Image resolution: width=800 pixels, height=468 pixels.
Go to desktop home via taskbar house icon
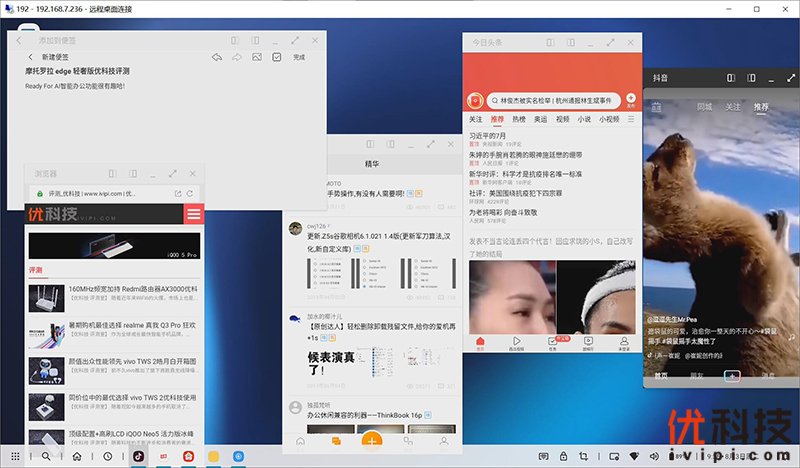77,456
